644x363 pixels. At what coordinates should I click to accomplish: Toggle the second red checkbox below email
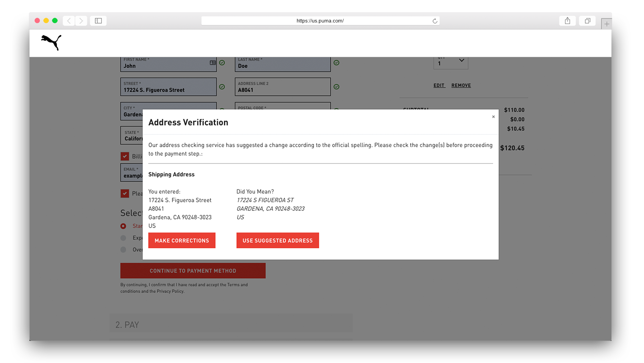(125, 194)
